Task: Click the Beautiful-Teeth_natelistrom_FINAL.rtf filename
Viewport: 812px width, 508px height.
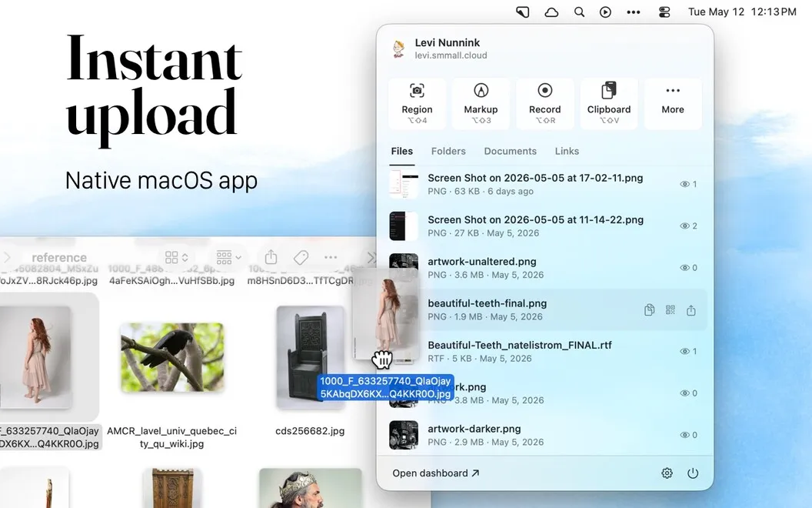Action: [520, 346]
